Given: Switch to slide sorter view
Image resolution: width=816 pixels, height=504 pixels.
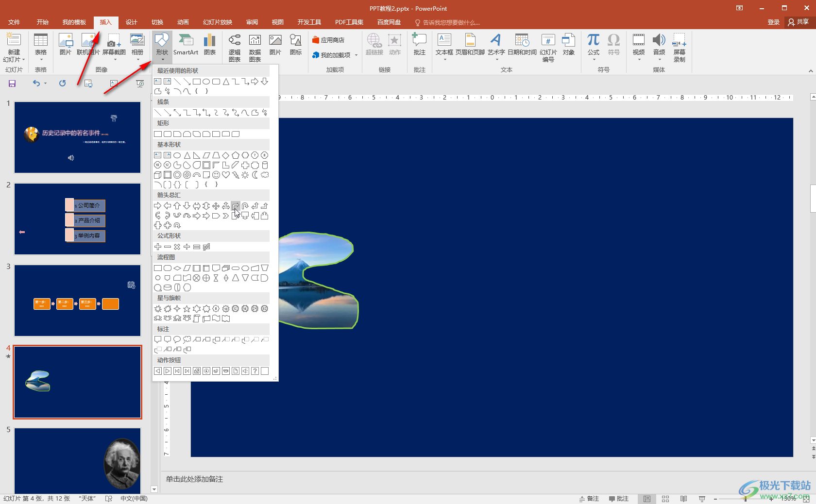Looking at the screenshot, I should pos(665,499).
